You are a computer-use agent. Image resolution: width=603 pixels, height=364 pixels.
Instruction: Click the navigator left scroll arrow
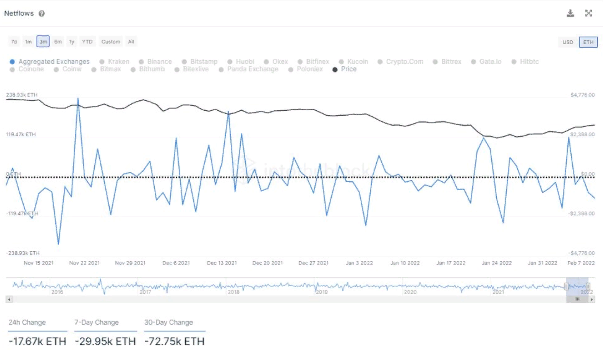click(x=9, y=299)
